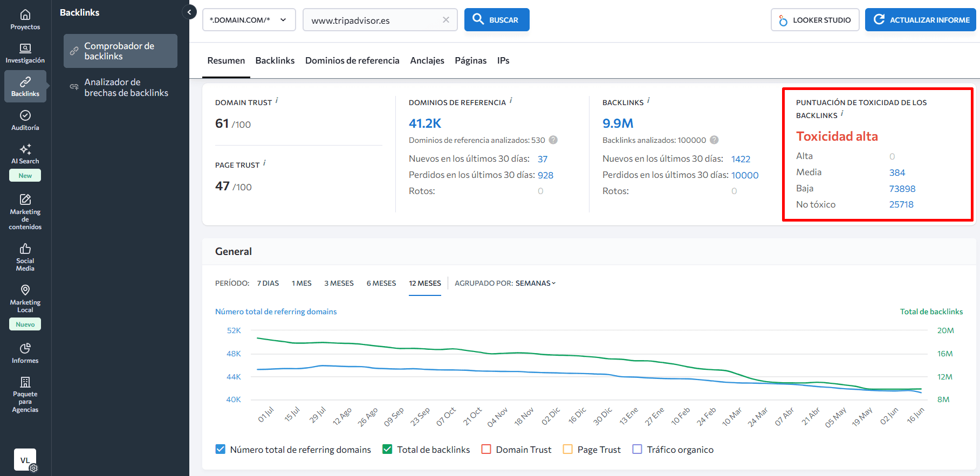Viewport: 980px width, 476px height.
Task: Click the Backlinks metric info icon
Action: pos(648,100)
